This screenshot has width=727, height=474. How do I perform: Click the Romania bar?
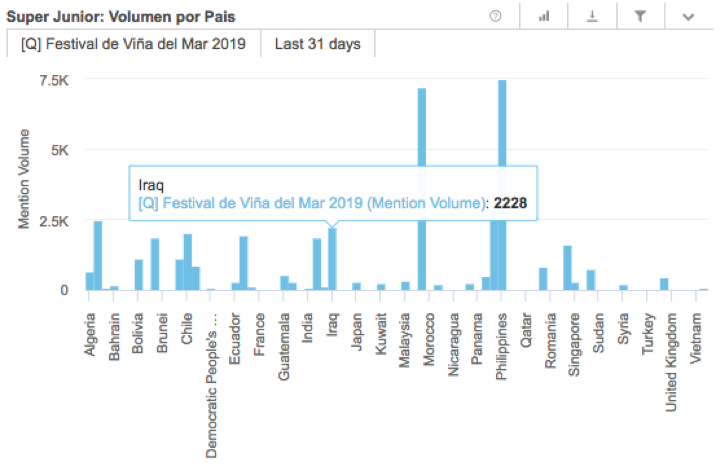click(543, 279)
